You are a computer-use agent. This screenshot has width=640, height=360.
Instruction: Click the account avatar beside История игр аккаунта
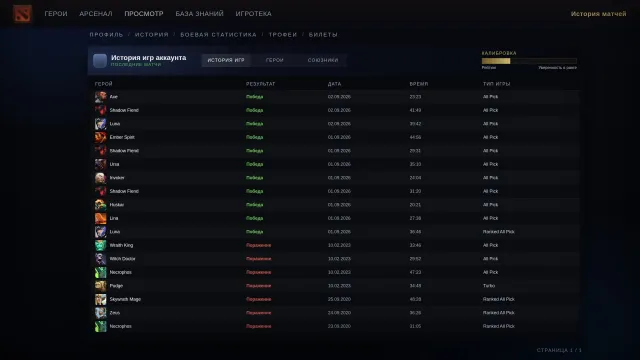pyautogui.click(x=100, y=60)
